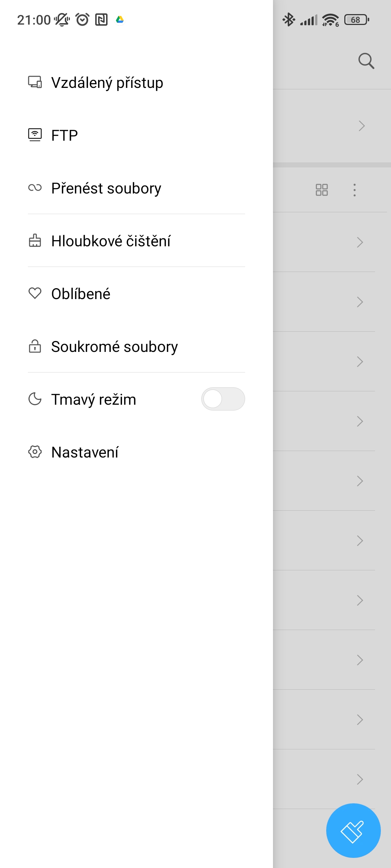Click the Tmavý režim moon icon

(x=35, y=399)
